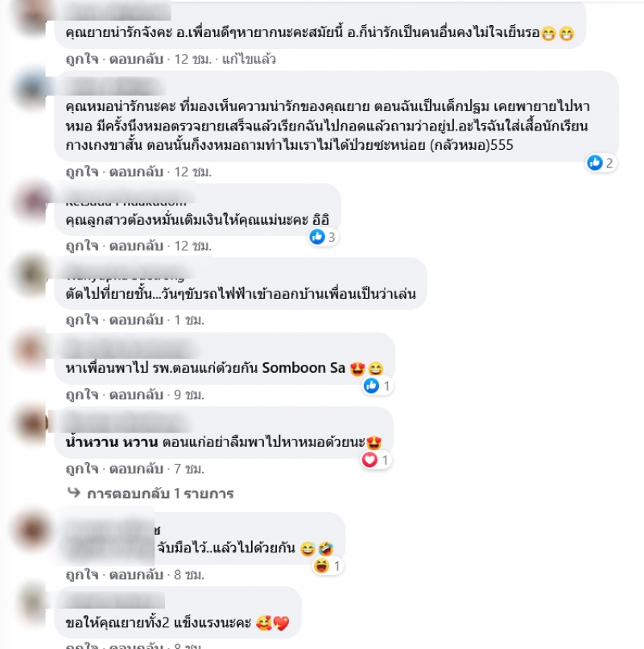
Task: Click ตอบกลับ under the คุณหมอน่ารักนะคะ comment
Action: (136, 172)
